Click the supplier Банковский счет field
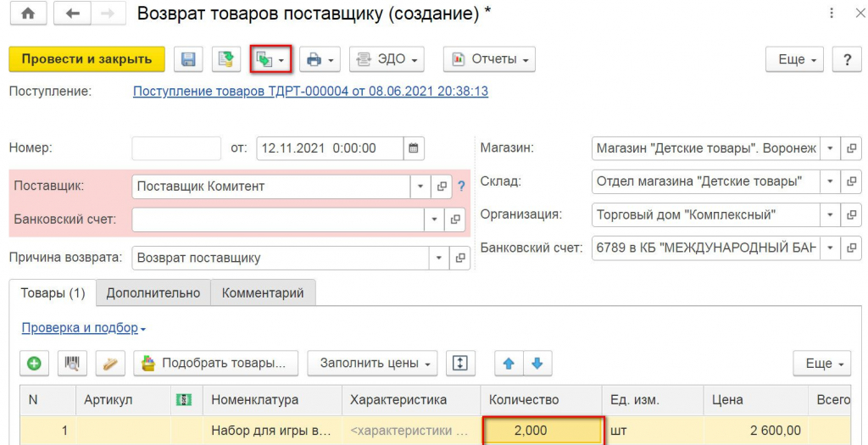Image resolution: width=868 pixels, height=445 pixels. (x=278, y=220)
